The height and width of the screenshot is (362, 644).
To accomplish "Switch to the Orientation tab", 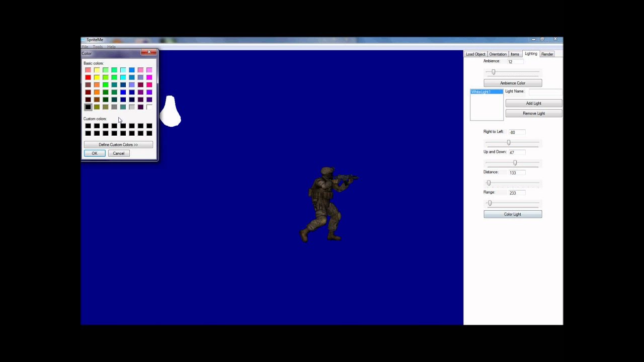I will click(x=498, y=54).
